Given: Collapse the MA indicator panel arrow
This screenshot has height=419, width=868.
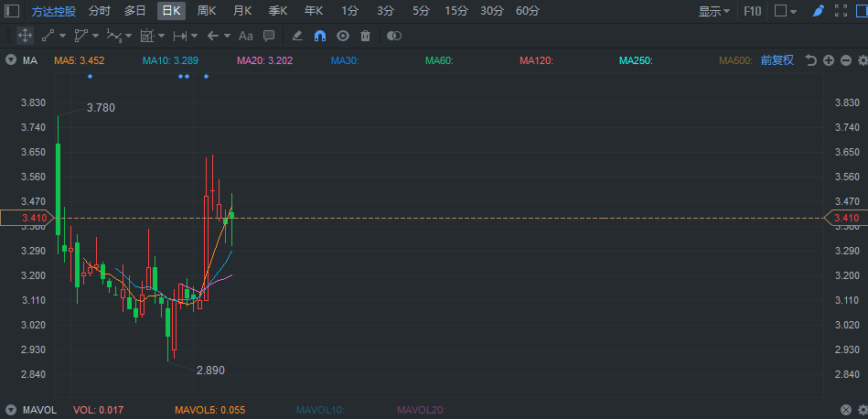Looking at the screenshot, I should point(10,60).
